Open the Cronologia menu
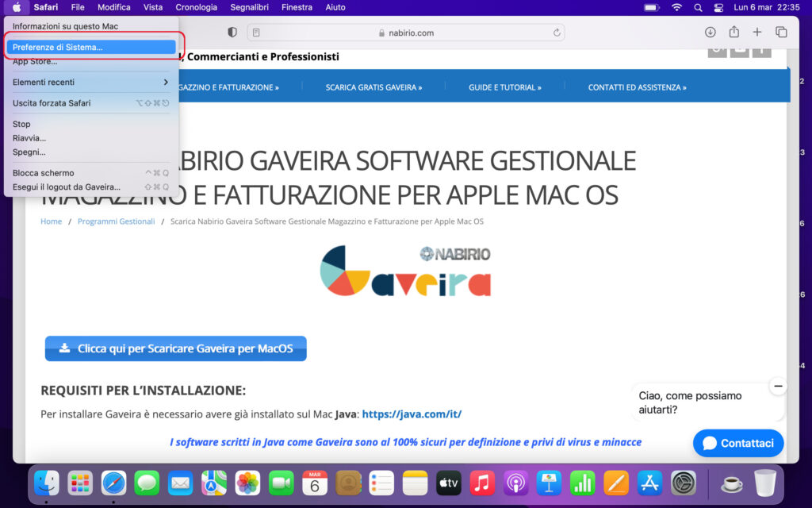This screenshot has width=812, height=508. [x=197, y=7]
